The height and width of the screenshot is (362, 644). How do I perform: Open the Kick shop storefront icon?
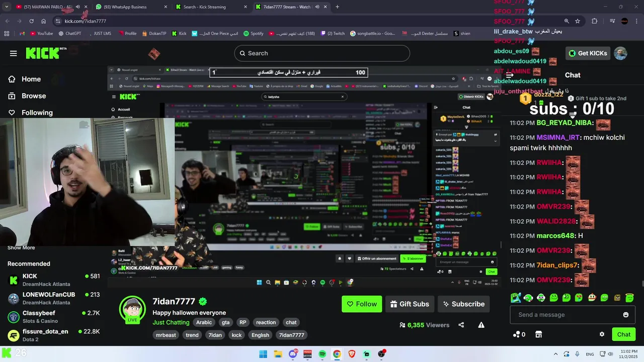538,334
